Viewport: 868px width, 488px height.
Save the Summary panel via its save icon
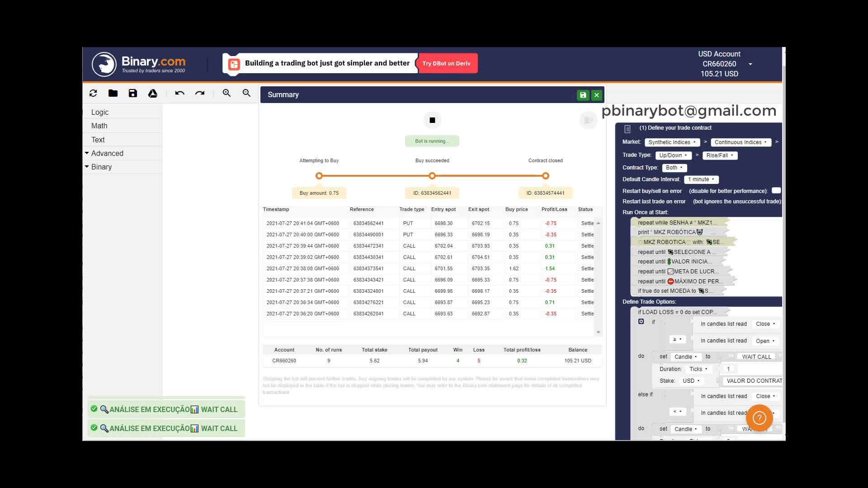(x=583, y=95)
